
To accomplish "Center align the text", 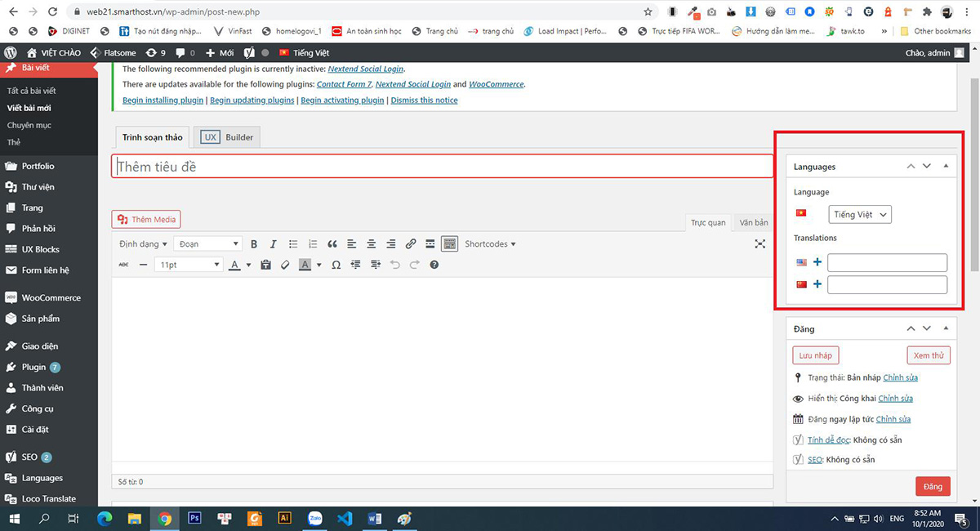I will click(x=372, y=243).
